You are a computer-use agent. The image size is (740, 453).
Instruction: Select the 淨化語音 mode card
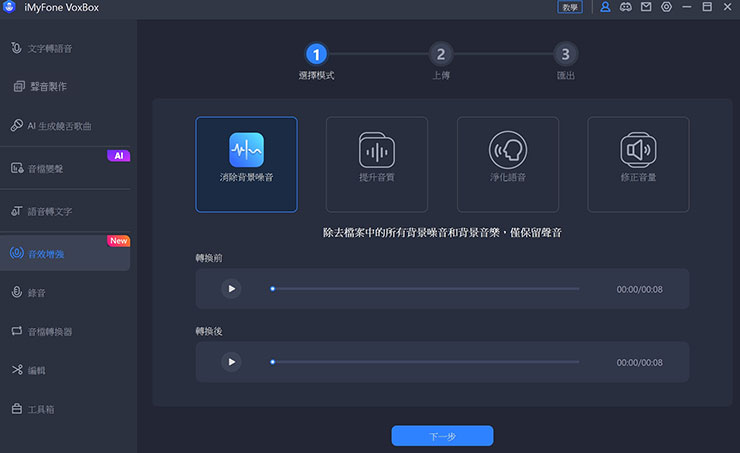coord(508,165)
